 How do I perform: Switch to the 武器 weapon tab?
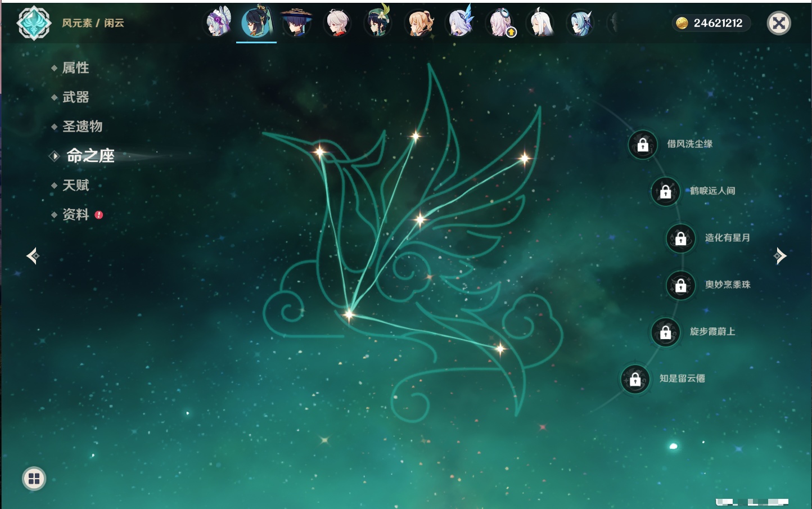(75, 97)
